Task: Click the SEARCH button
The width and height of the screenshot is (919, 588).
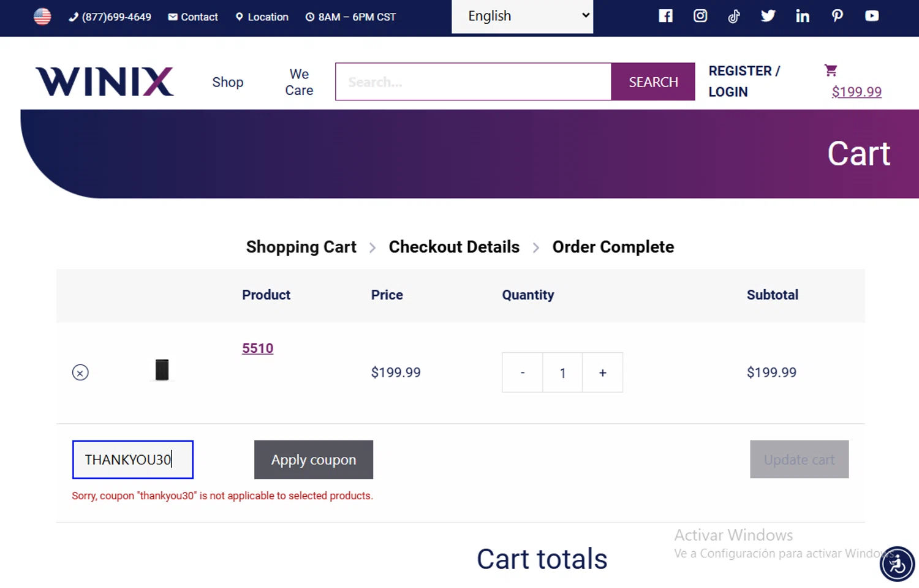Action: point(653,81)
